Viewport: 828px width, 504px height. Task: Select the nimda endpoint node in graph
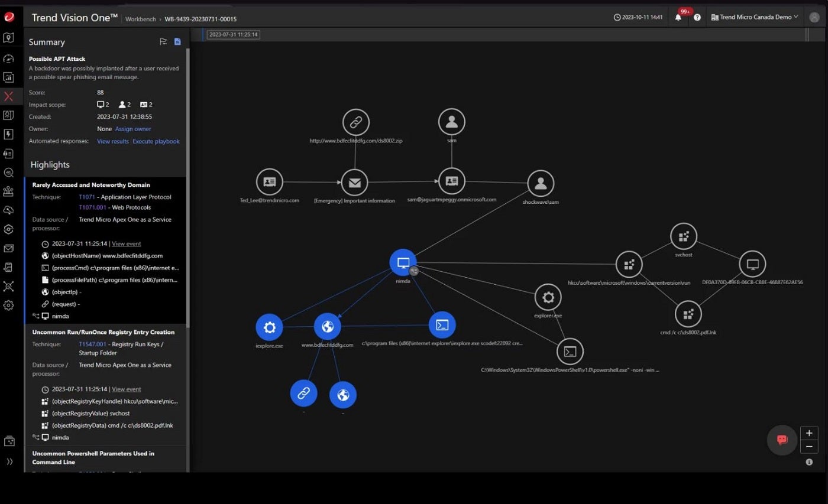point(403,262)
